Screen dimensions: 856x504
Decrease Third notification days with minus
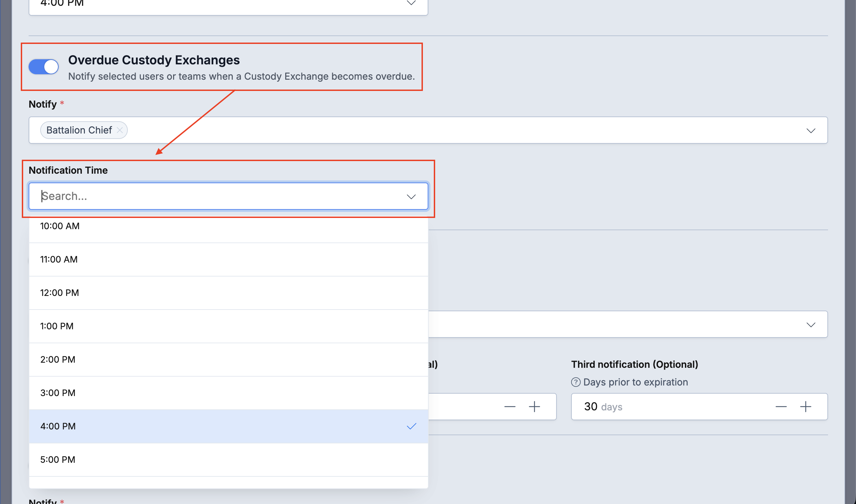click(x=781, y=407)
